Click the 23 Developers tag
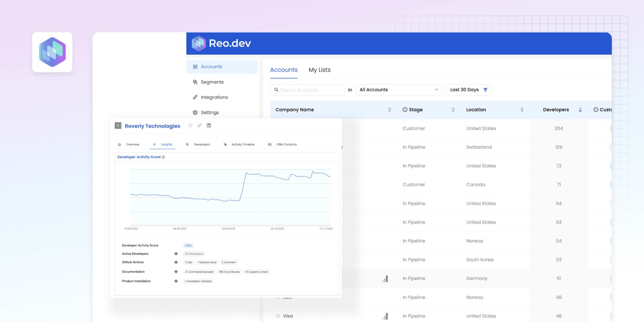This screenshot has height=322, width=644. [194, 254]
